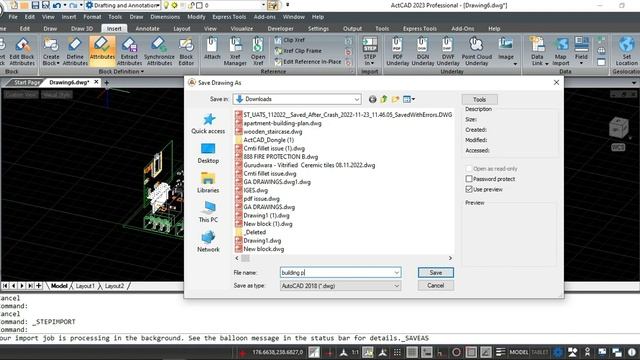Click the Point Cloud Underlay icon
640x360 pixels.
pos(477,51)
